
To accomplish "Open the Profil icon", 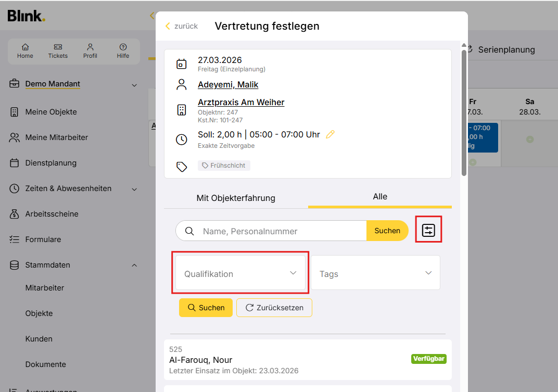I will pyautogui.click(x=90, y=47).
